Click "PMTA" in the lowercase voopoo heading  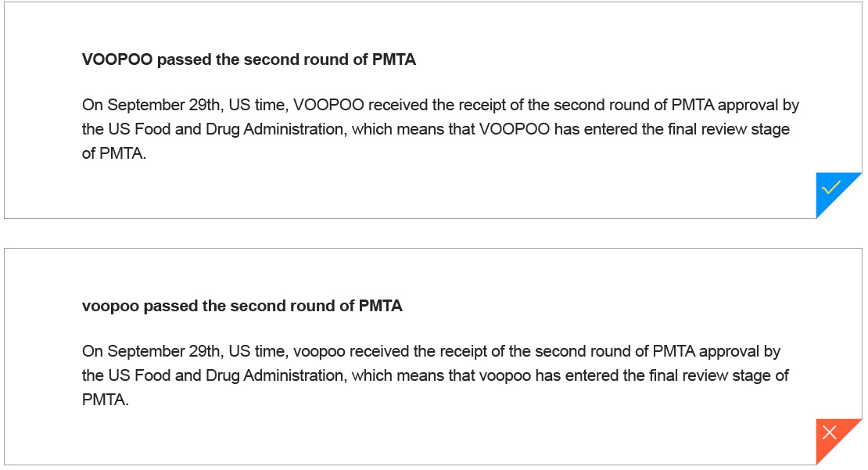point(381,306)
